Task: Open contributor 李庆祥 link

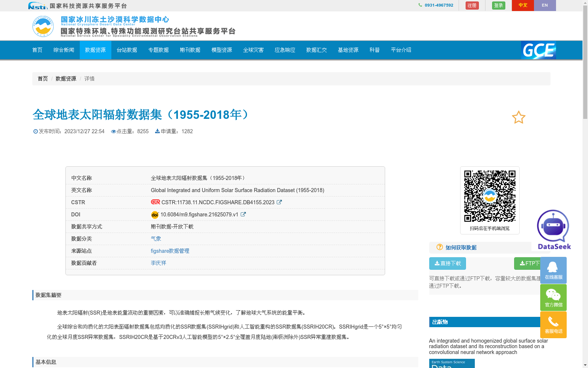Action: 158,263
